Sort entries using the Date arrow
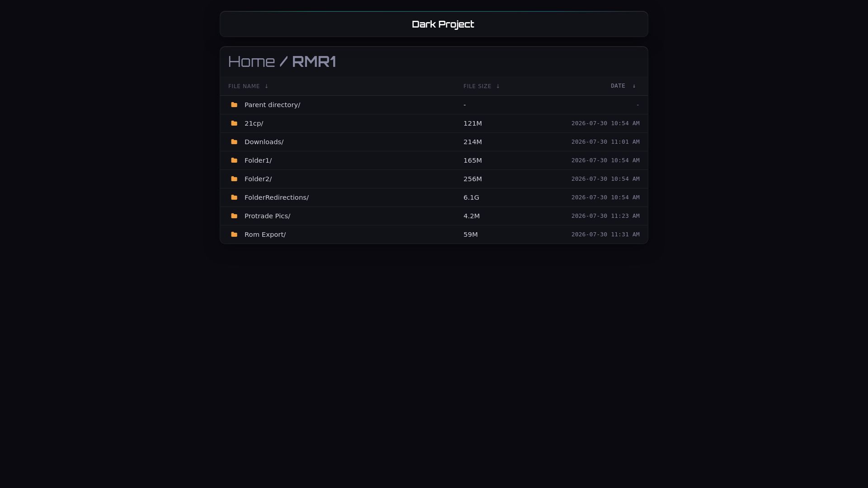 tap(634, 86)
